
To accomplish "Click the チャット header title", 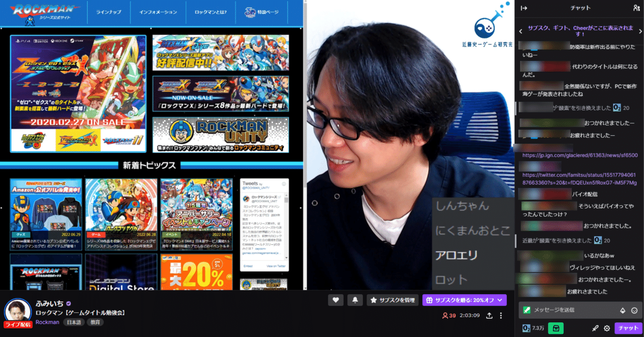I will tap(581, 8).
